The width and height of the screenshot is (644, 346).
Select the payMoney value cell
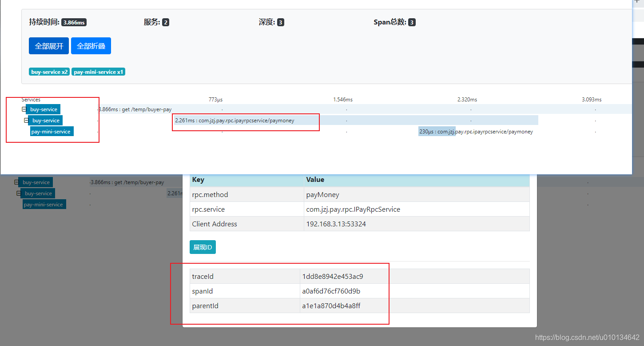pyautogui.click(x=417, y=194)
